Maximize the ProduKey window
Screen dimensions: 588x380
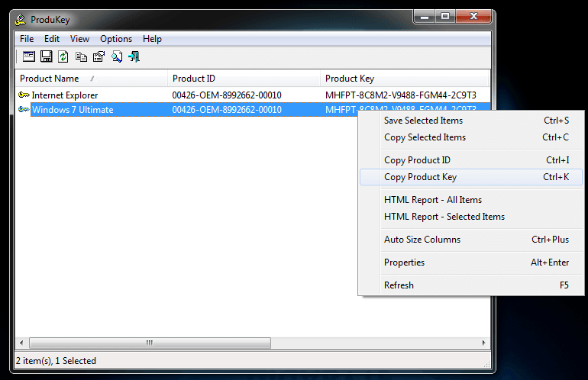point(445,17)
